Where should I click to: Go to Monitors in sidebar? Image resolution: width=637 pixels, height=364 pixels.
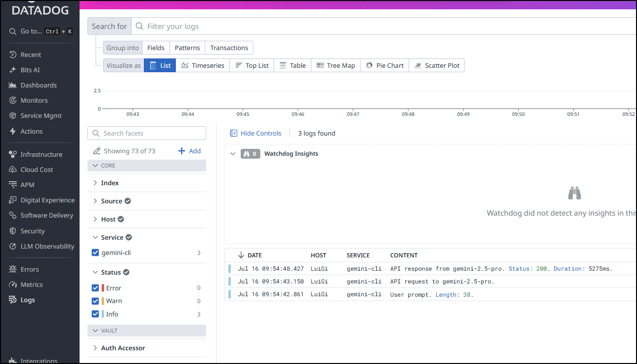tap(34, 100)
